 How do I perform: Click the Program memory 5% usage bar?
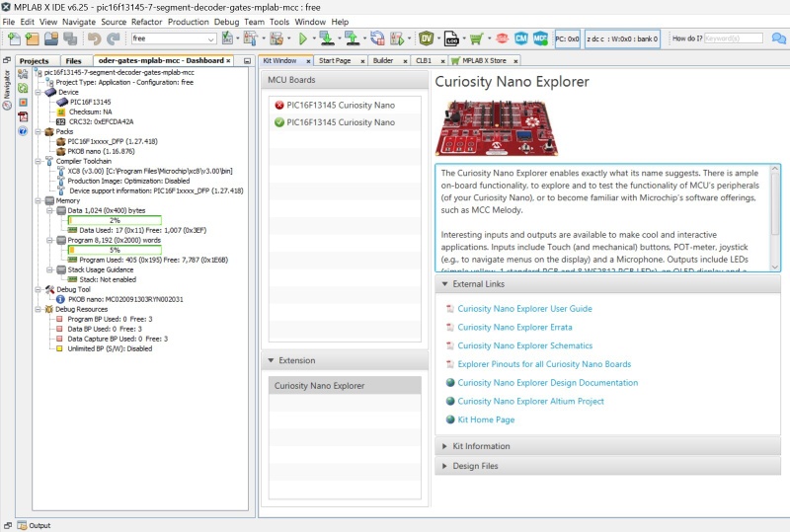[x=115, y=250]
